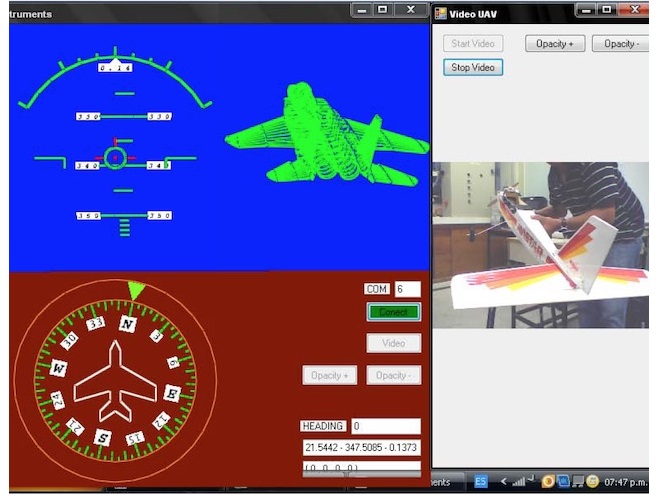This screenshot has width=660, height=495.
Task: Click the UAV video feed image
Action: [540, 245]
